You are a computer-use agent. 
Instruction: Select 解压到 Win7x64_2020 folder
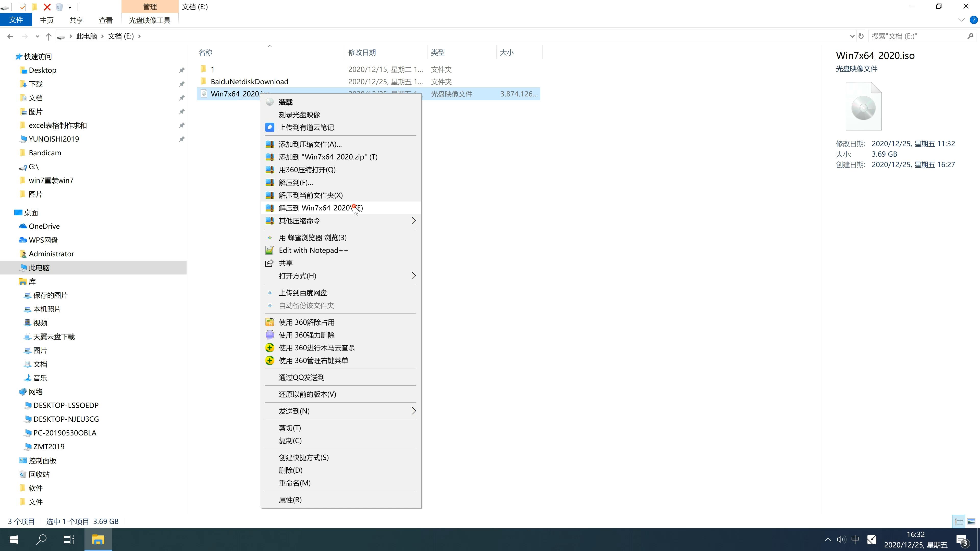pos(320,208)
